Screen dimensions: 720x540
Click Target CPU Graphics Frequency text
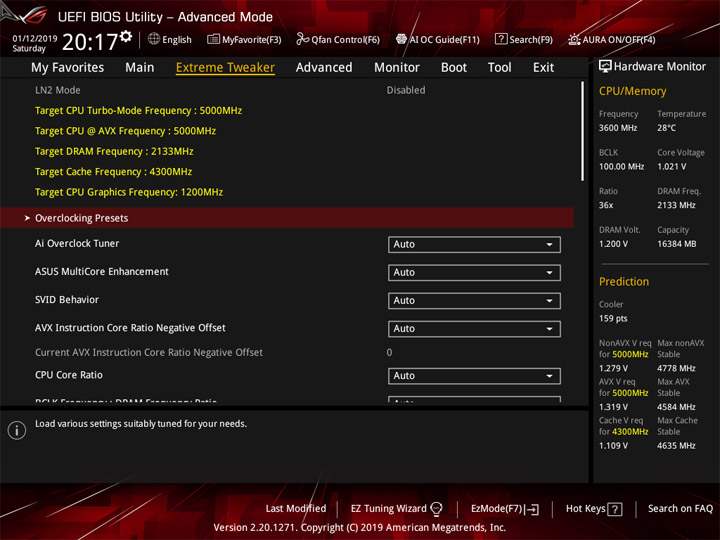click(129, 192)
